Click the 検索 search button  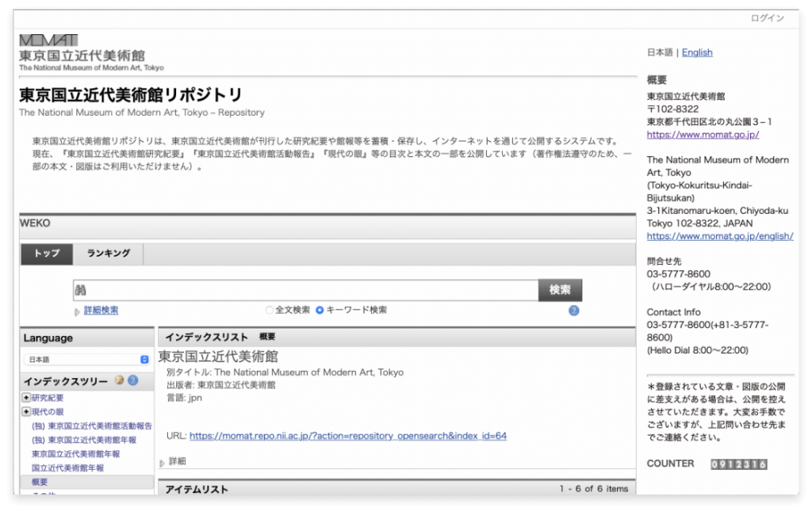560,290
